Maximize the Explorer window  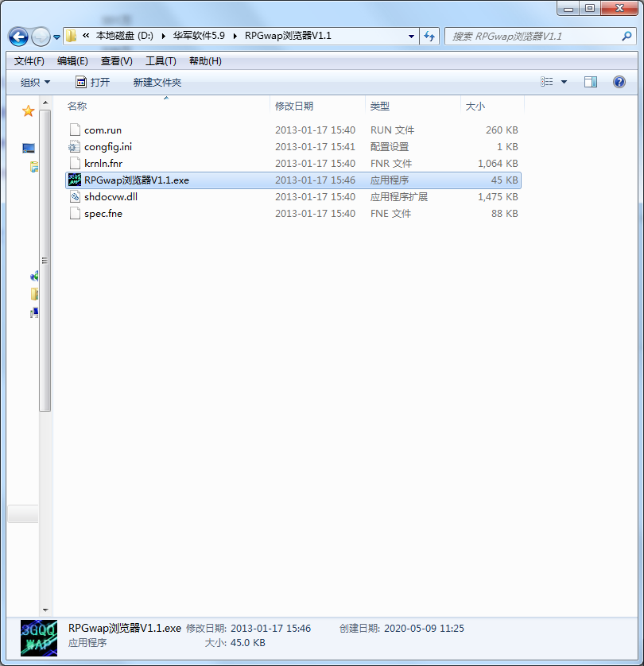[x=590, y=8]
